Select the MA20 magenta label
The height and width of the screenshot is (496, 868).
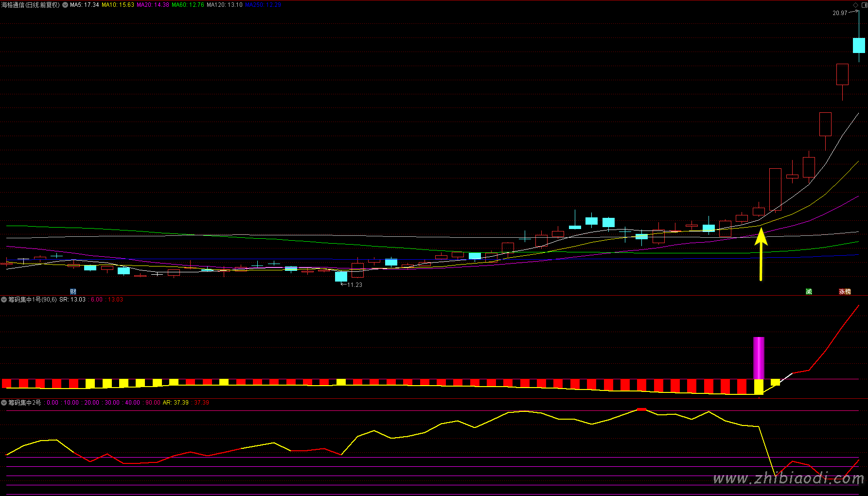(153, 5)
